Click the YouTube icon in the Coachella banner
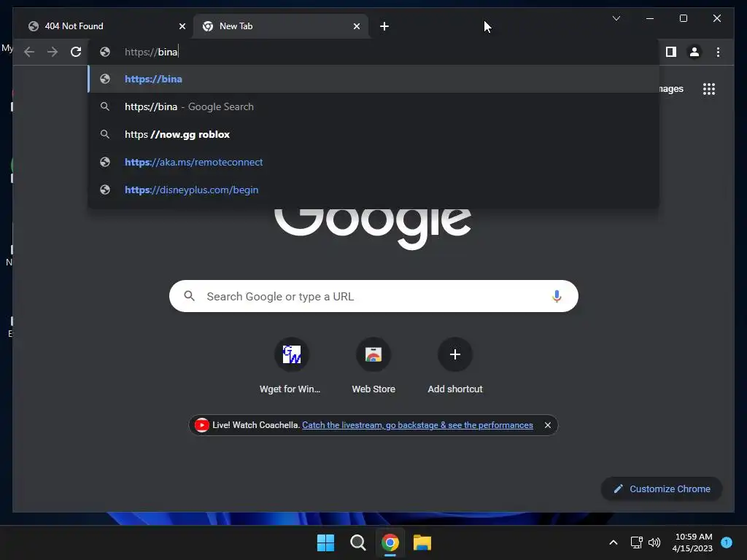 pyautogui.click(x=201, y=425)
